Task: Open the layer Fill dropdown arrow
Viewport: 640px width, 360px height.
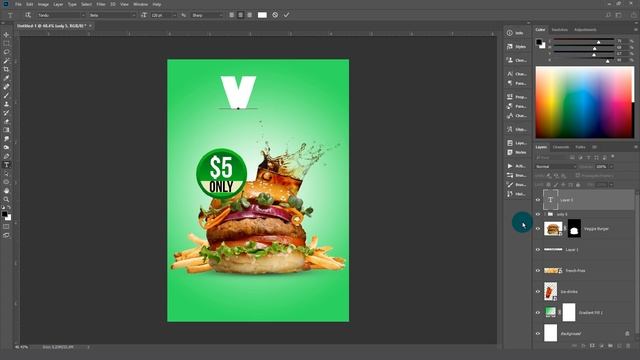Action: (611, 185)
